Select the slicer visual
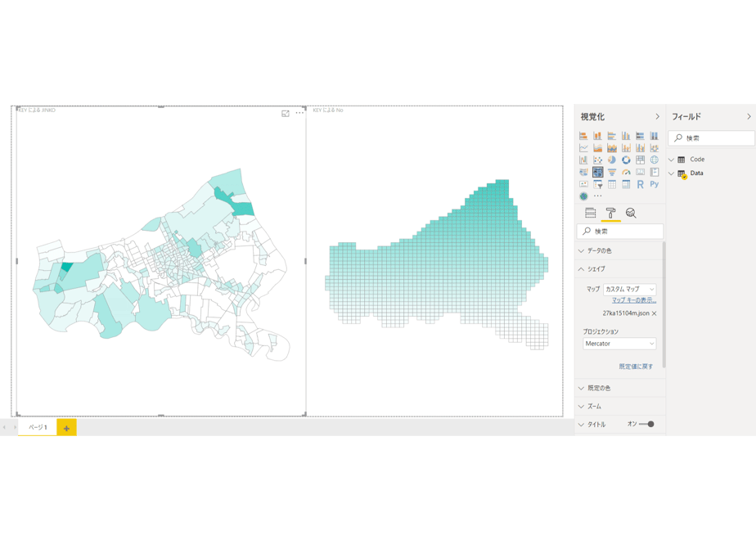 click(x=597, y=184)
